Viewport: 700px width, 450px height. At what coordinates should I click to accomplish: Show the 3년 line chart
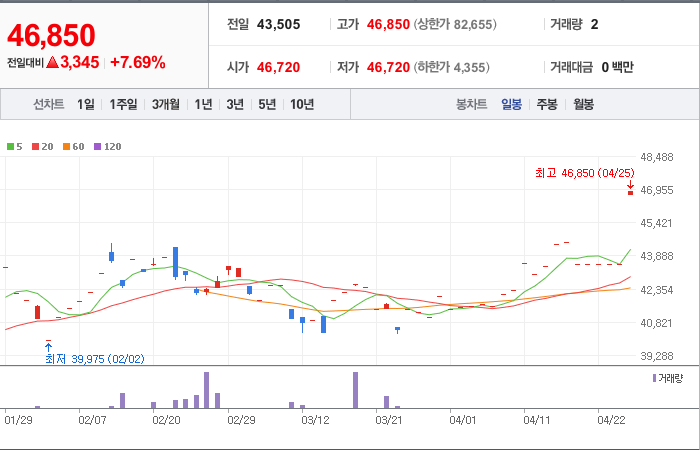[x=235, y=104]
